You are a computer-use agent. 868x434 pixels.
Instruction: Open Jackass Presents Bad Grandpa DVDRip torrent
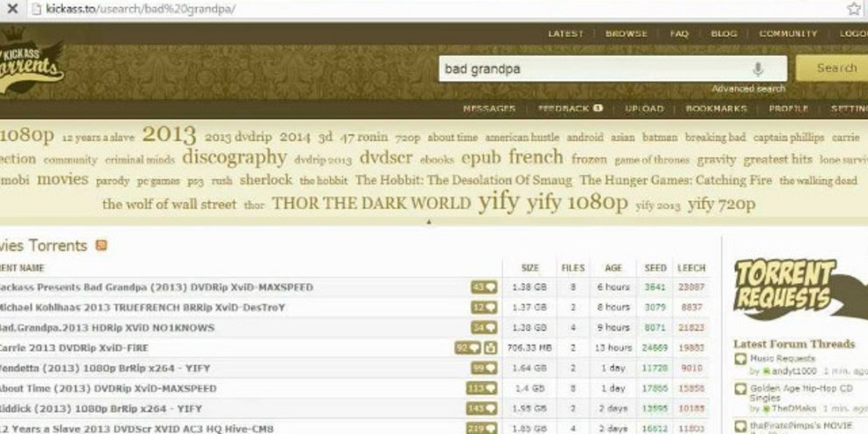point(156,287)
